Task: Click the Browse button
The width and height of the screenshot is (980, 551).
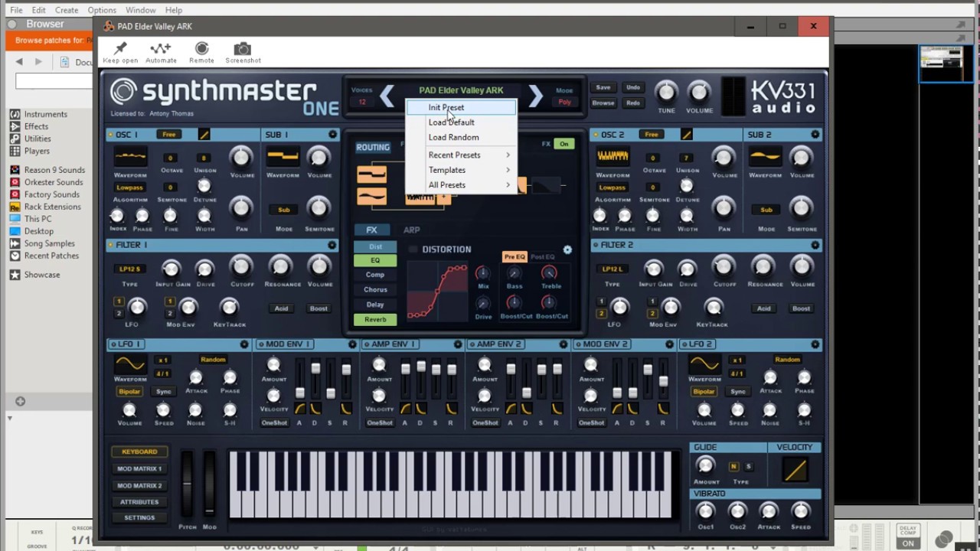Action: tap(603, 103)
